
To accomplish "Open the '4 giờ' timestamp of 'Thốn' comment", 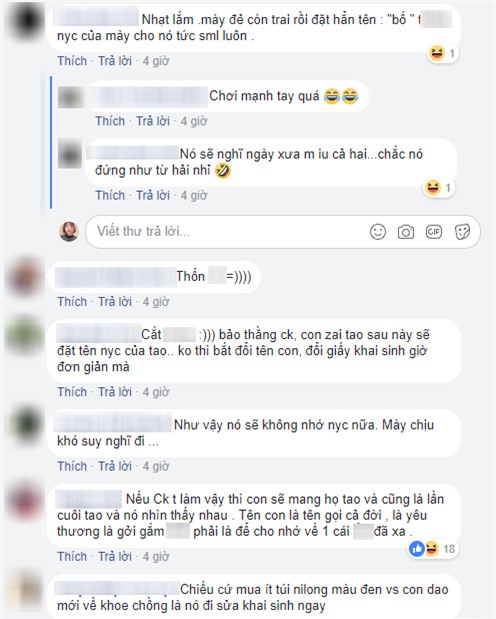I will click(156, 302).
